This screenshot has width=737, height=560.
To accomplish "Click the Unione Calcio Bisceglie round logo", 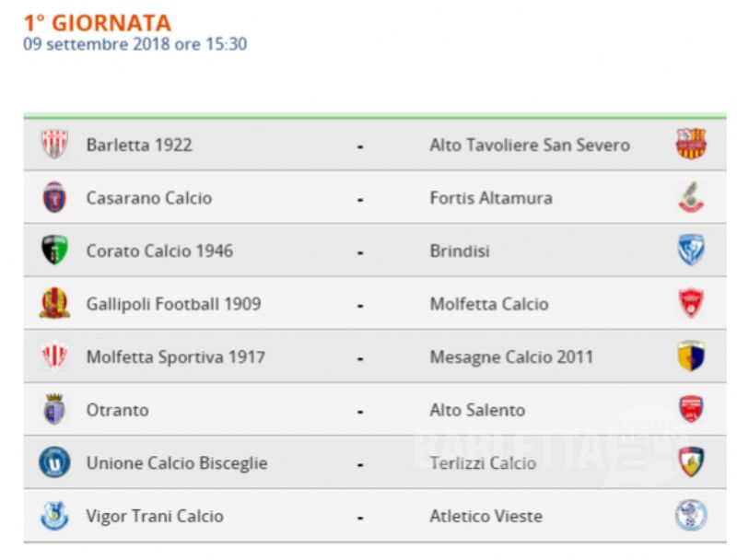I will click(54, 462).
